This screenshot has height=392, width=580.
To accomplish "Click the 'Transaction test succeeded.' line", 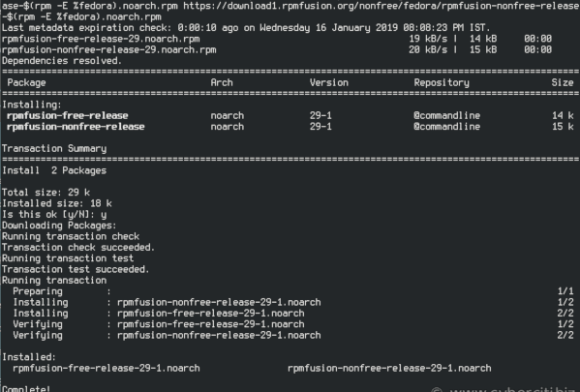I will click(x=76, y=269).
